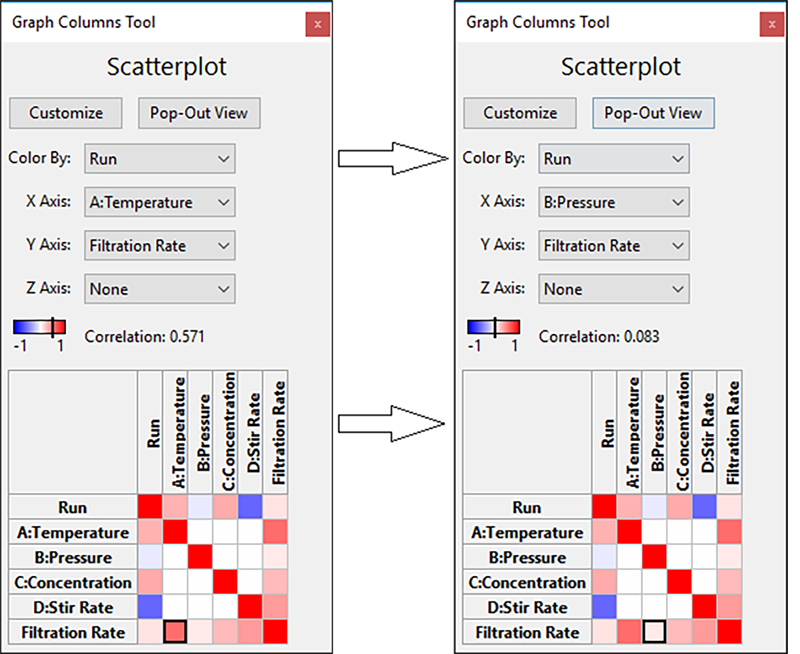Expand X Axis dropdown showing A:Temperature
The image size is (800, 654).
click(x=160, y=202)
